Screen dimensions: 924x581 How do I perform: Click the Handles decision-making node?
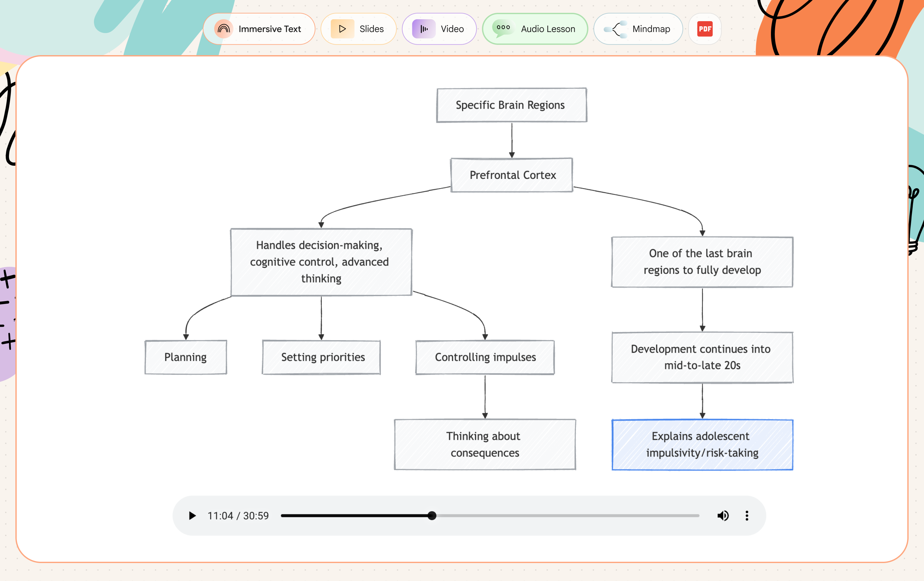click(321, 262)
